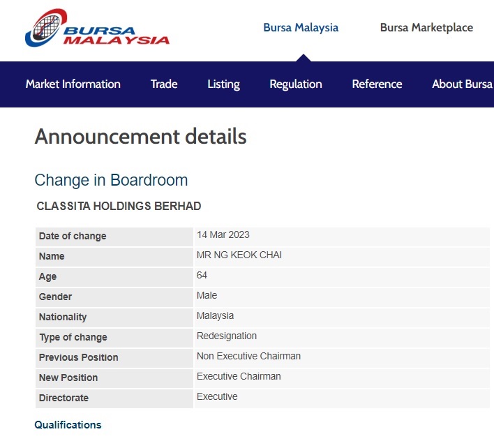Click the Previous Position label
Viewport: 494px width, 448px height.
coord(78,357)
